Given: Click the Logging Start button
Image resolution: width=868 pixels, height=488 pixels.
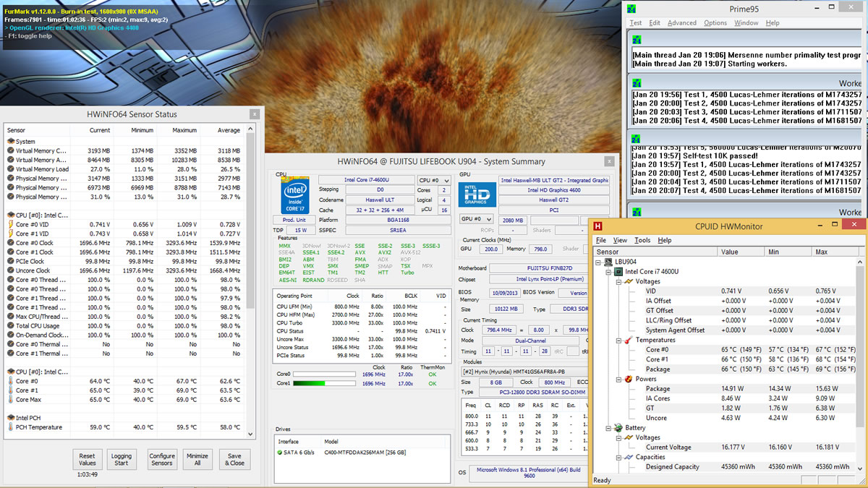Looking at the screenshot, I should [122, 460].
